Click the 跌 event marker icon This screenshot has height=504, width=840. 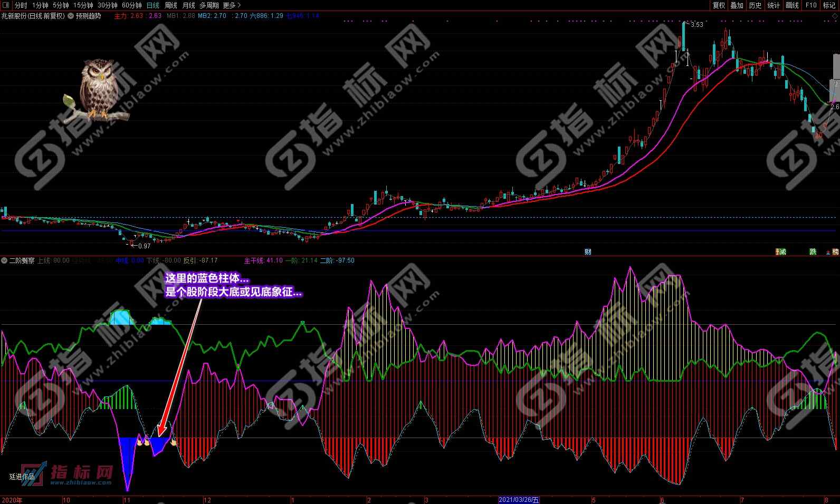[813, 252]
